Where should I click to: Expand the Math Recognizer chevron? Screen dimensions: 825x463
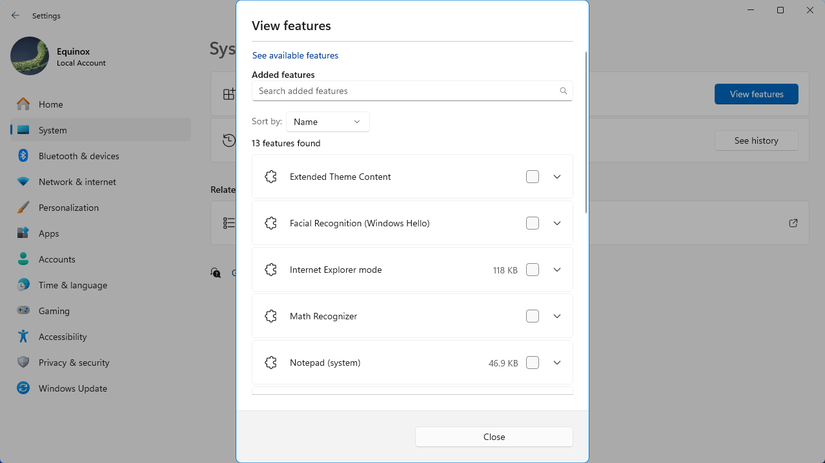[x=557, y=316]
